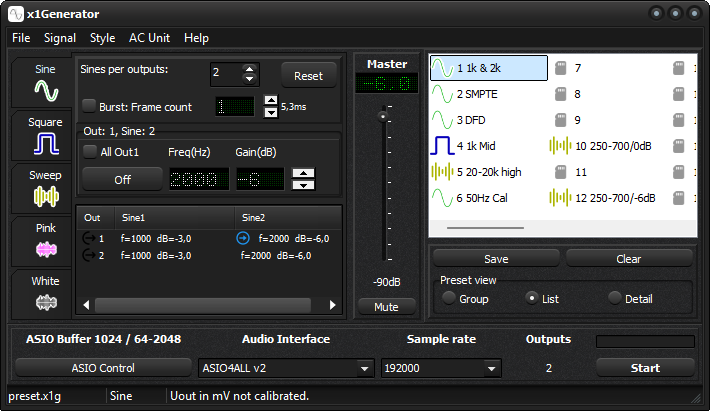Open the AC Unit menu

[149, 38]
